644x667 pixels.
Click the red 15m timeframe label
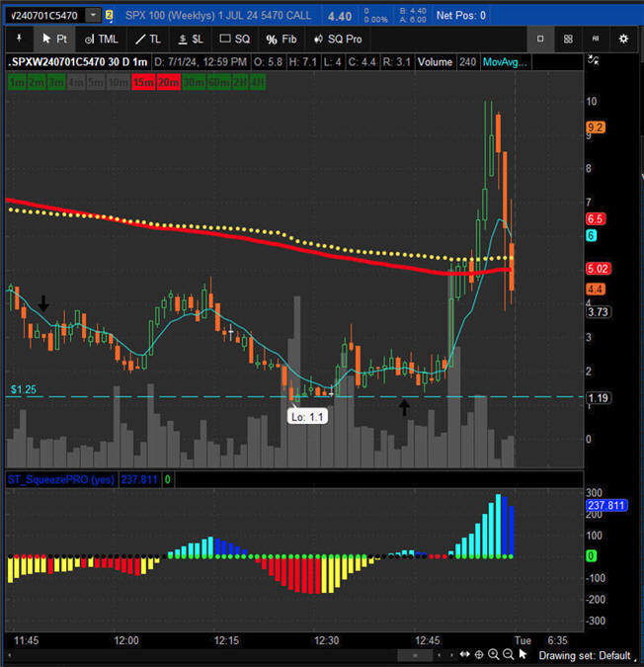(143, 83)
